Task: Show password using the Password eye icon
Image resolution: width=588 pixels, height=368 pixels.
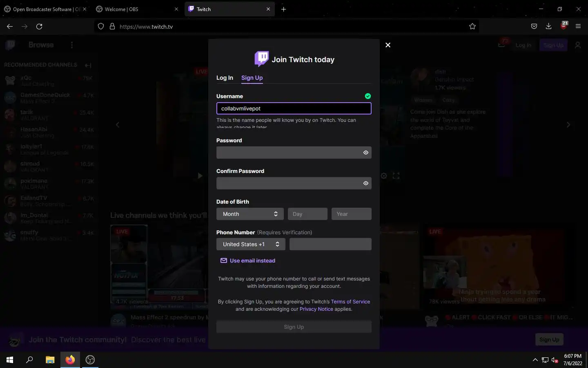Action: tap(366, 153)
